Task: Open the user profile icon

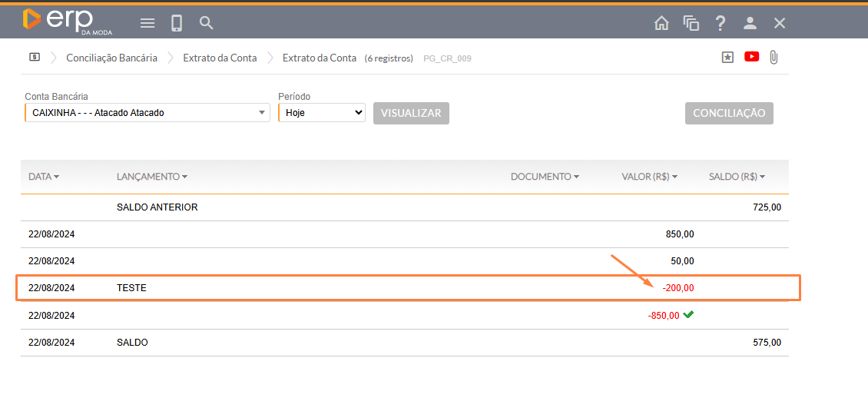Action: click(x=750, y=23)
